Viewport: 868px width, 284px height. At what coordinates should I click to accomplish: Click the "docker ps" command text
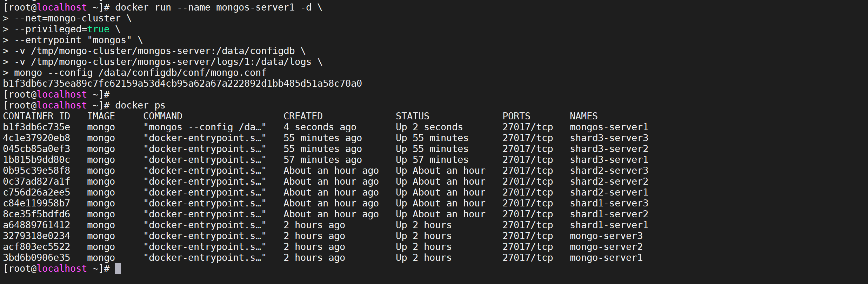point(140,105)
